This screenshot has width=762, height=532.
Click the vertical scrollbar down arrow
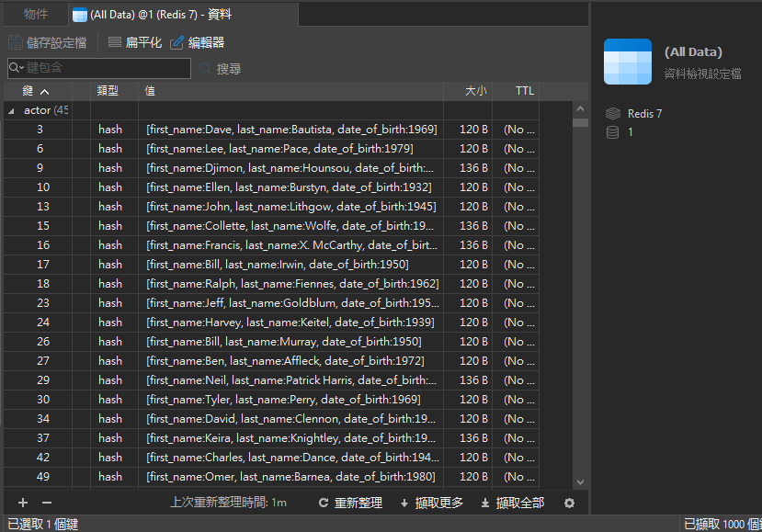580,482
